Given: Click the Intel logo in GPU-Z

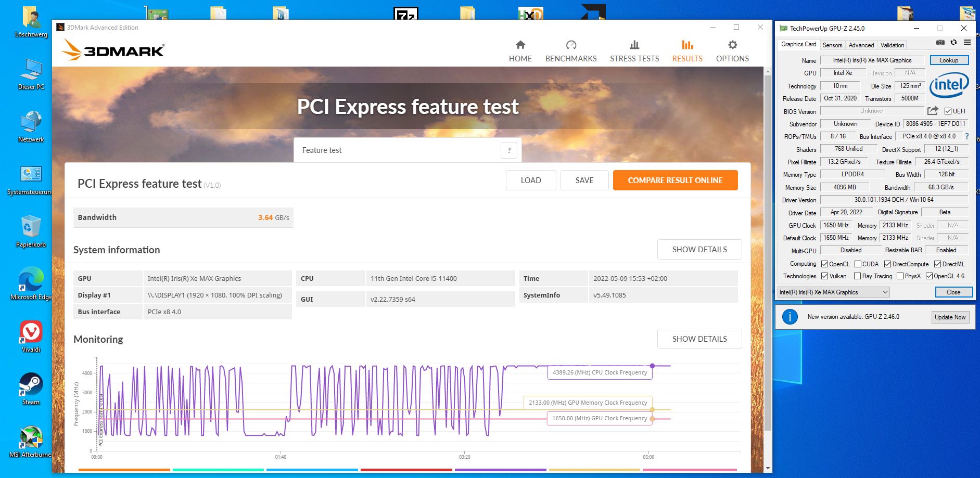Looking at the screenshot, I should point(949,85).
